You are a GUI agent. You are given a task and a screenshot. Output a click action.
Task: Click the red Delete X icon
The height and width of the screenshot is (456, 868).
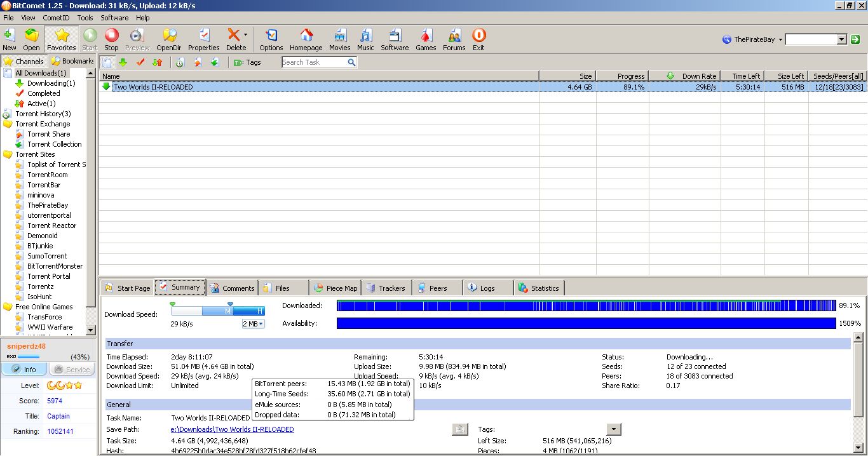pyautogui.click(x=233, y=36)
